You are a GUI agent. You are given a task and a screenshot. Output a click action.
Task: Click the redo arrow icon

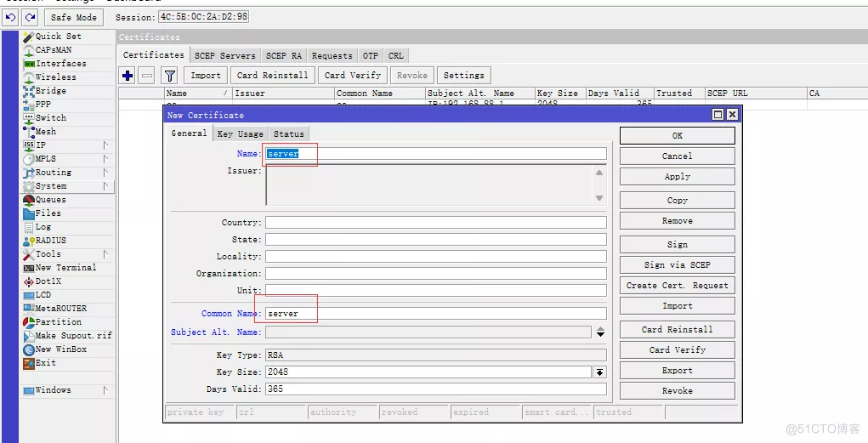tap(30, 17)
